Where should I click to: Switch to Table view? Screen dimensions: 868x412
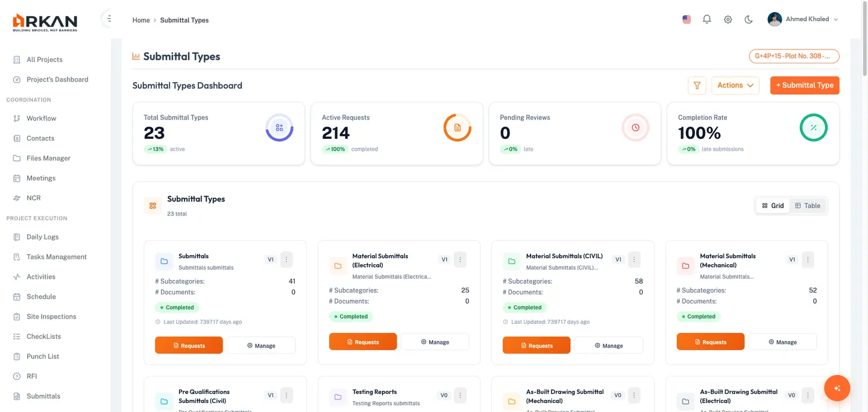coord(808,206)
